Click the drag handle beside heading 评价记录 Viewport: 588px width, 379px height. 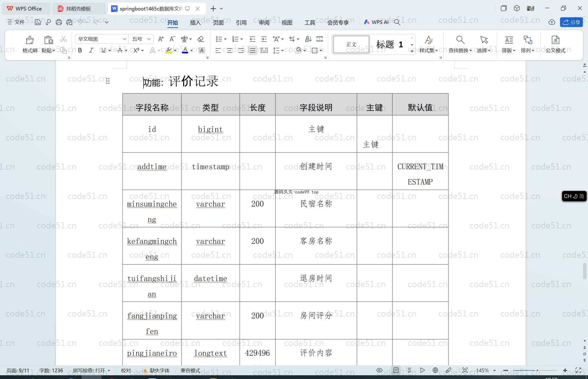pos(108,81)
